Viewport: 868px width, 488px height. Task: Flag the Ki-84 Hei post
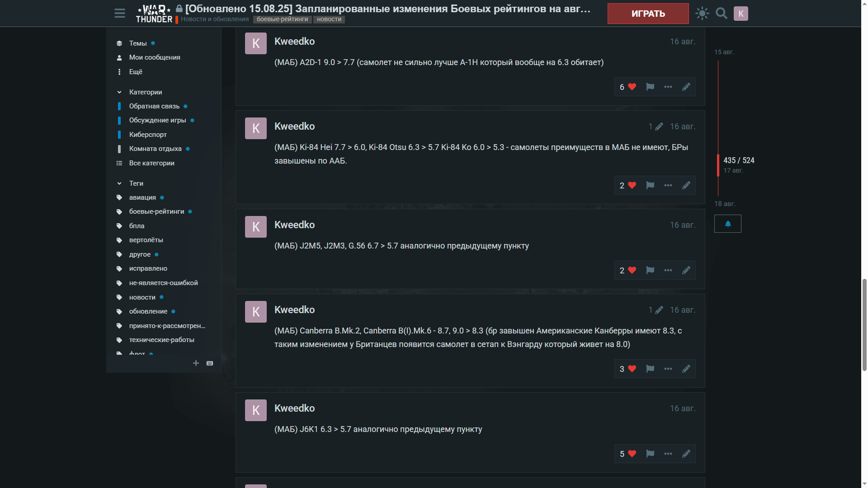(x=650, y=185)
